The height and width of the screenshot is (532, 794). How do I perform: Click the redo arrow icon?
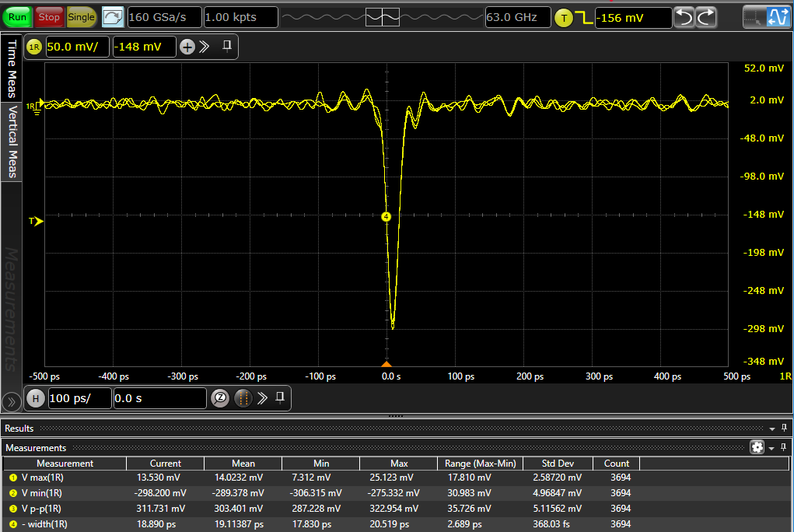click(x=705, y=17)
